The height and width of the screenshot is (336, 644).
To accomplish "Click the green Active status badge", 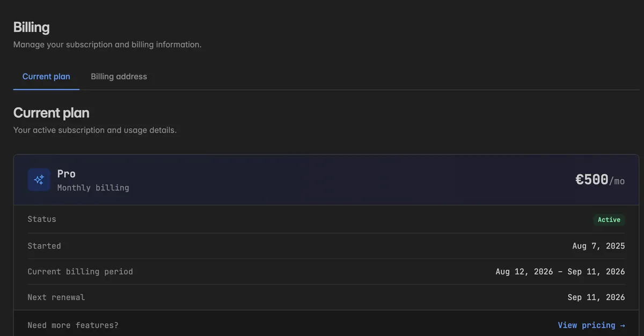I will click(609, 220).
